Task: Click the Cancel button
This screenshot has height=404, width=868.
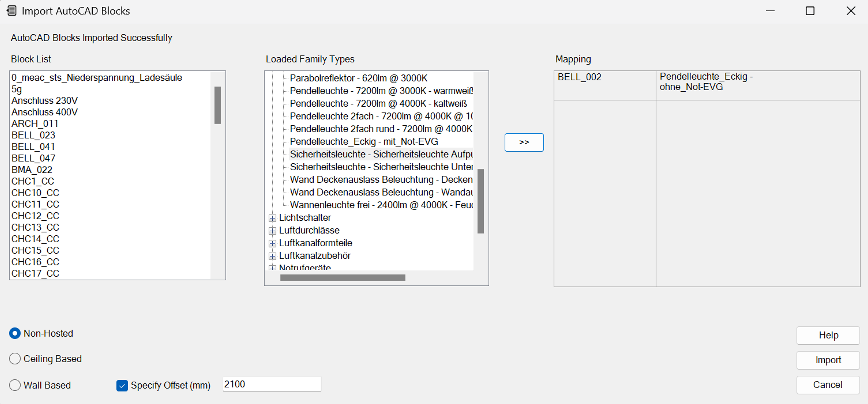Action: [x=828, y=385]
